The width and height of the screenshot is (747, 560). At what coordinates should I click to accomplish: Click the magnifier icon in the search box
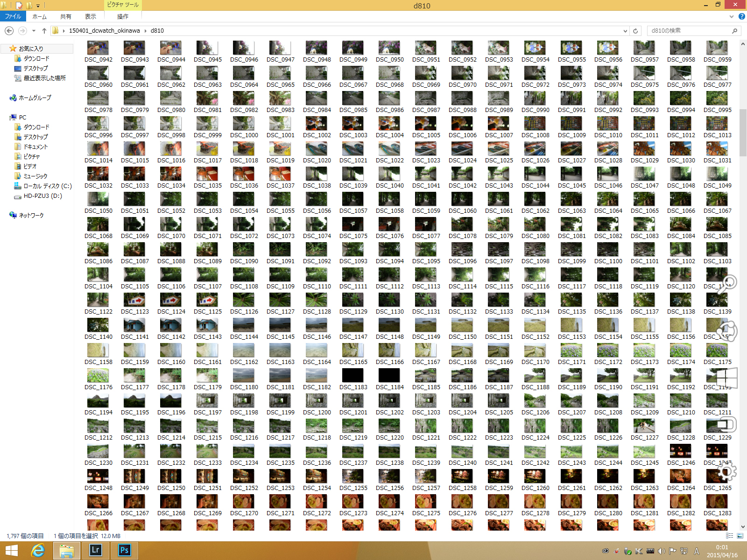(x=734, y=31)
